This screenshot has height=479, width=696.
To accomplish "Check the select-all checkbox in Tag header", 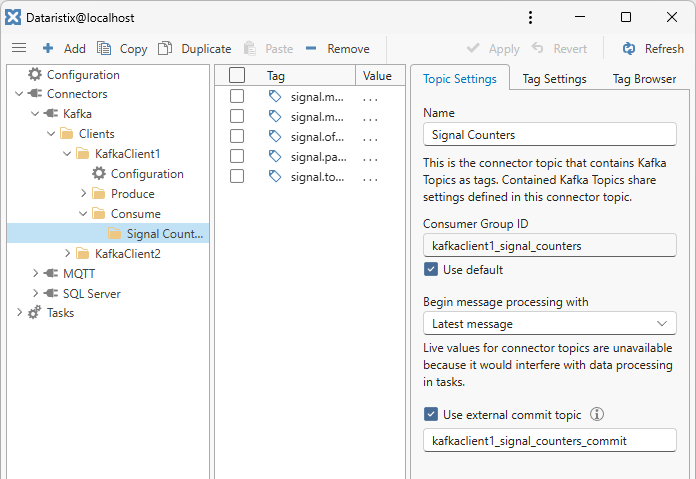I will coord(237,75).
